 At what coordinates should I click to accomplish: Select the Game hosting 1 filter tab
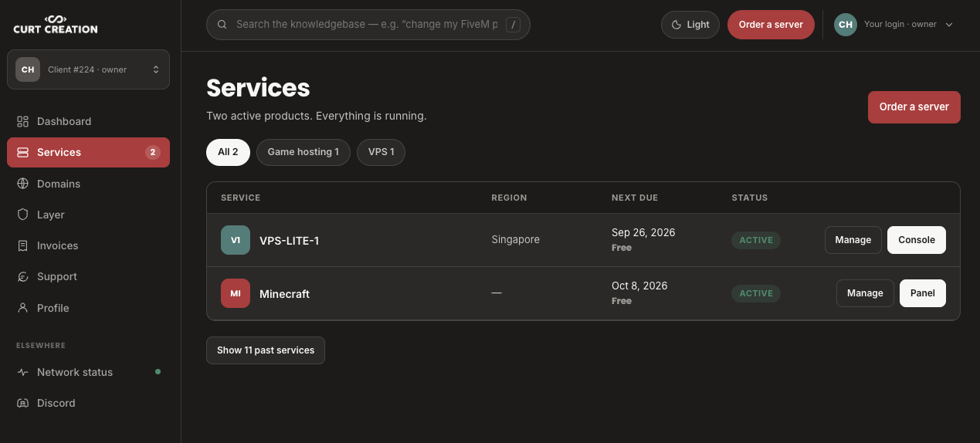coord(303,152)
